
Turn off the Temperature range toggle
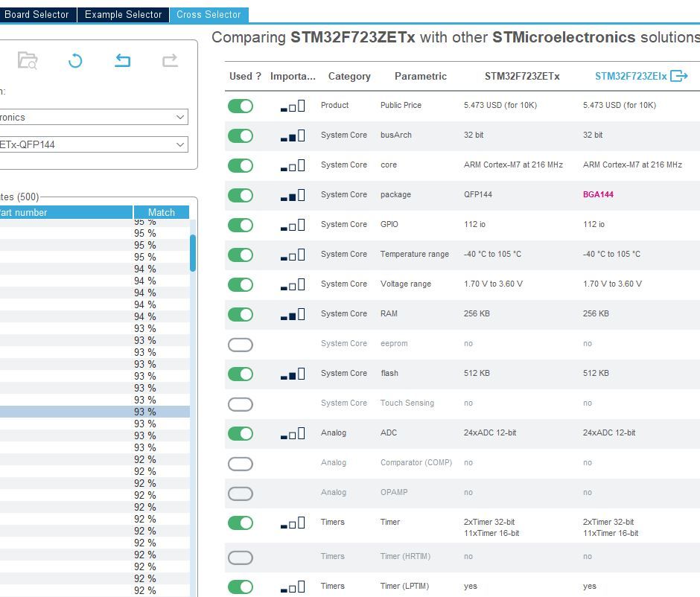coord(241,255)
